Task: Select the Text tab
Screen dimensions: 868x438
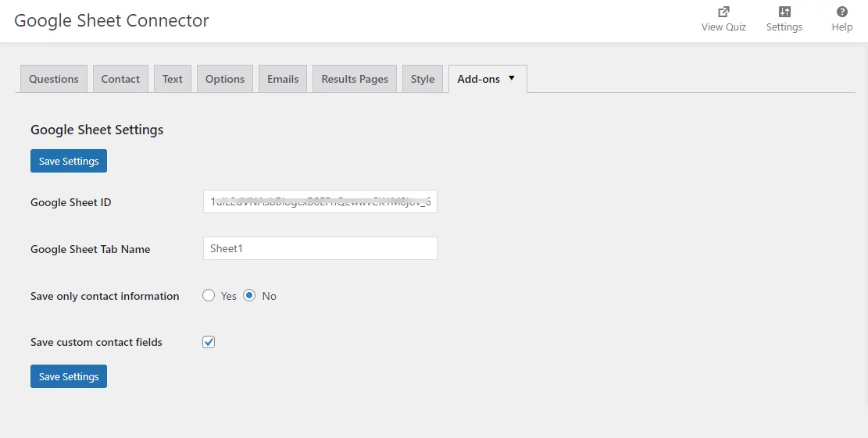Action: tap(172, 79)
